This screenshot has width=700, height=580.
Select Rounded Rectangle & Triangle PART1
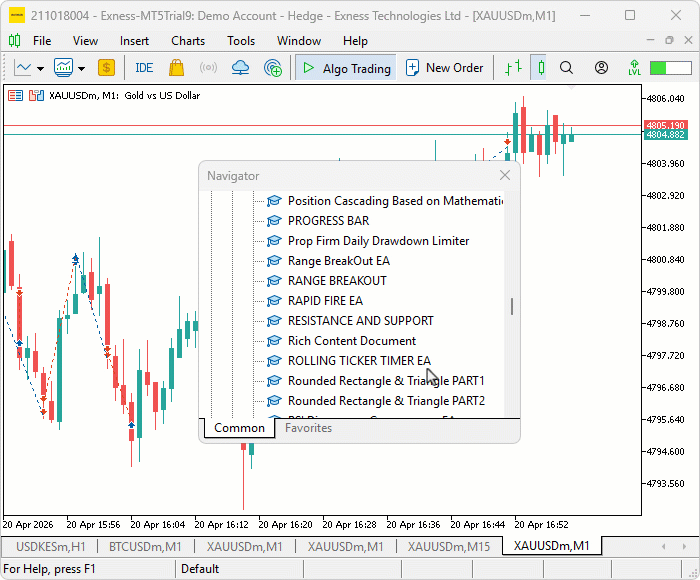pos(386,381)
